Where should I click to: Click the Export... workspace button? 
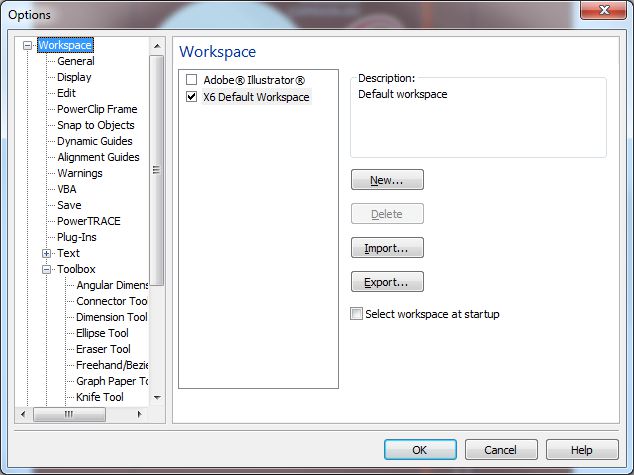(x=387, y=281)
